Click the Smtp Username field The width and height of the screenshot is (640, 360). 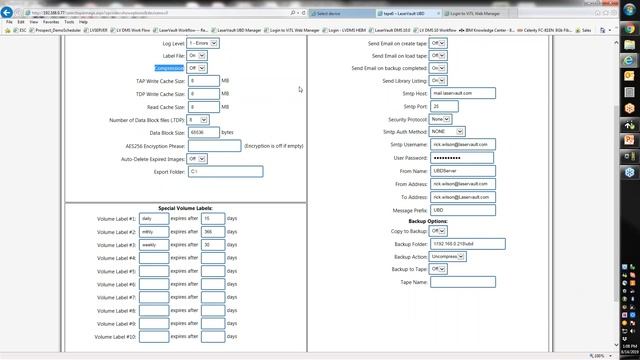(463, 144)
